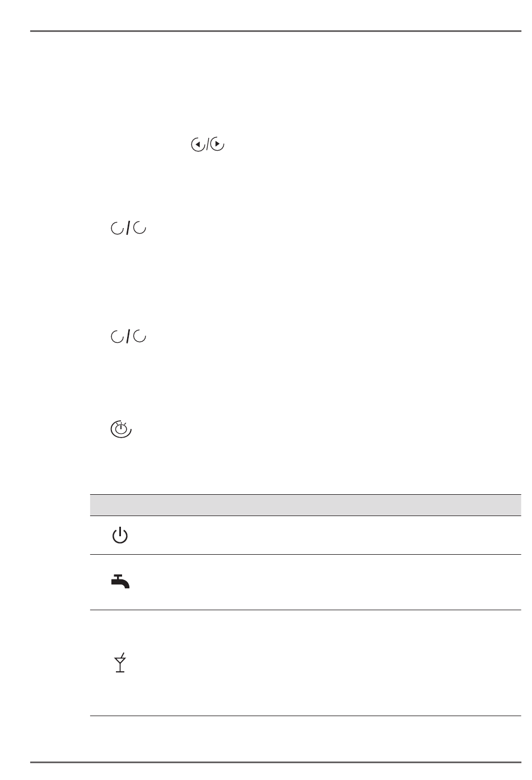Click the bold slash in second knob pair
The height and width of the screenshot is (780, 532).
point(129,337)
